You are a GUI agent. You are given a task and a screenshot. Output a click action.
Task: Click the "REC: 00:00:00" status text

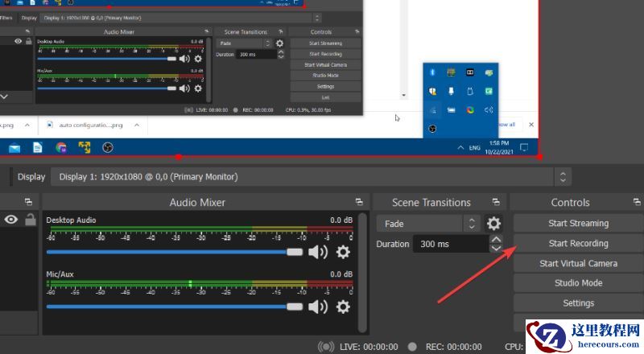(453, 347)
